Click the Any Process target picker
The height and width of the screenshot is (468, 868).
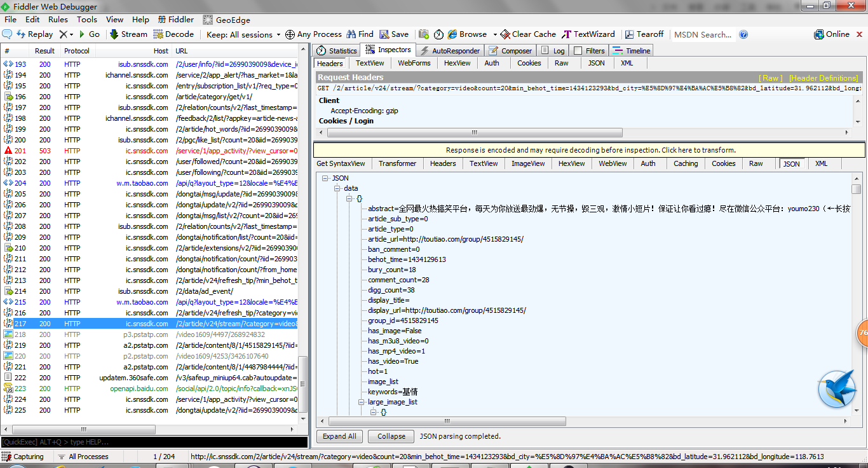tap(313, 34)
